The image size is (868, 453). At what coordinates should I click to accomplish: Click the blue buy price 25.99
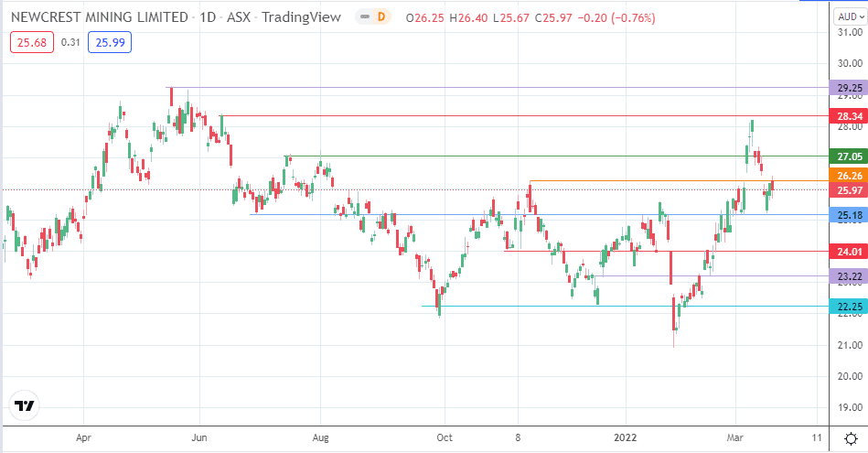click(110, 43)
